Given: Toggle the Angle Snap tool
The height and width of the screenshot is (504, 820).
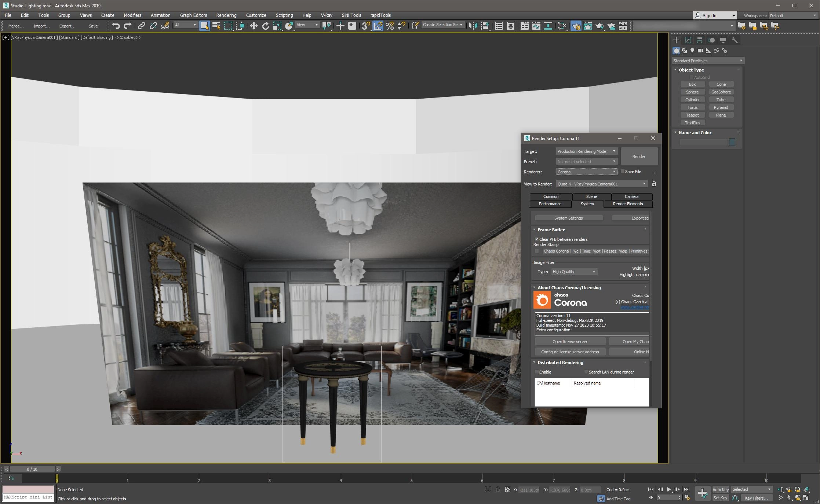Looking at the screenshot, I should pos(378,26).
